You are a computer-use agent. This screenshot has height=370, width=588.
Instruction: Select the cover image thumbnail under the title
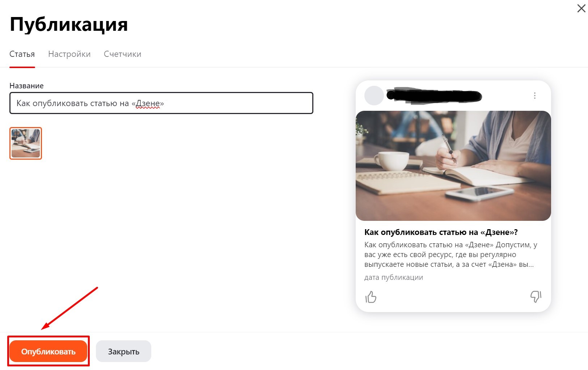coord(26,143)
